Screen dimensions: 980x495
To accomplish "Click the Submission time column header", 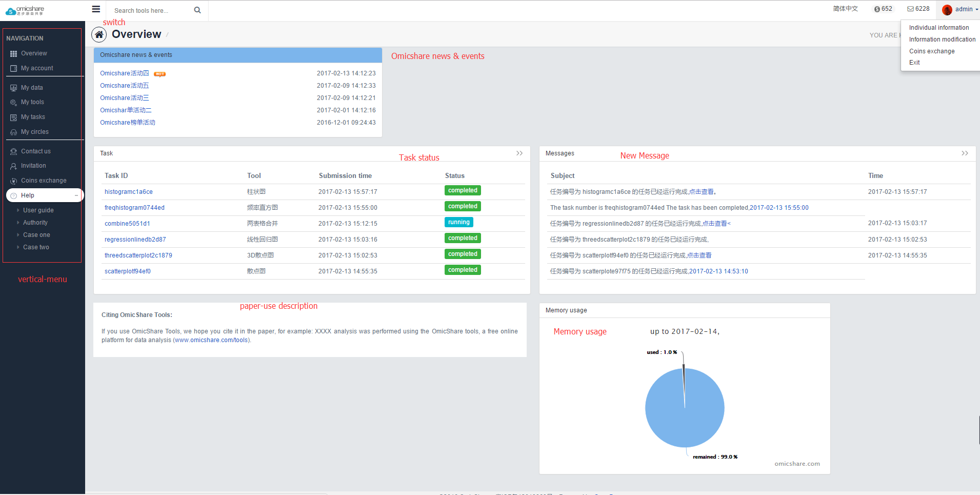I will pos(345,175).
